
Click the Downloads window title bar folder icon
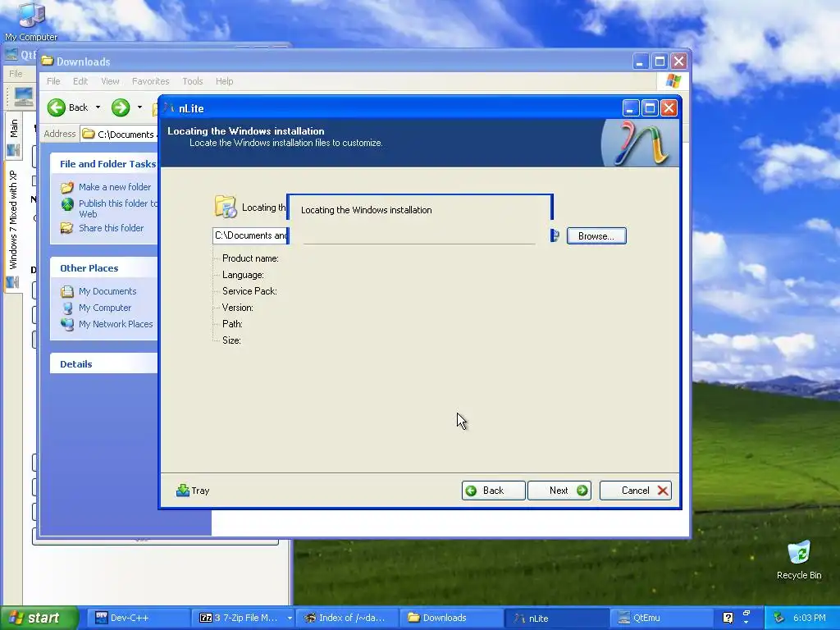(48, 61)
